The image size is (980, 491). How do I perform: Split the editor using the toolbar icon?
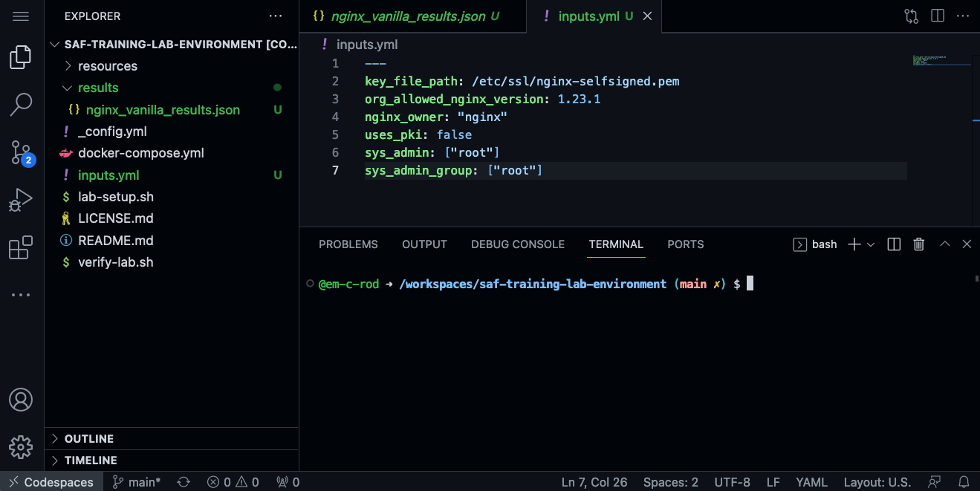click(937, 15)
